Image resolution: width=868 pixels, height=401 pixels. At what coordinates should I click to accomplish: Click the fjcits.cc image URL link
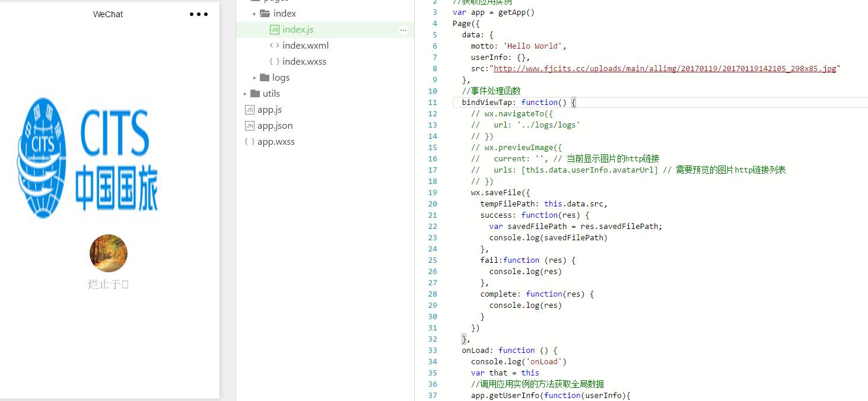tap(665, 68)
